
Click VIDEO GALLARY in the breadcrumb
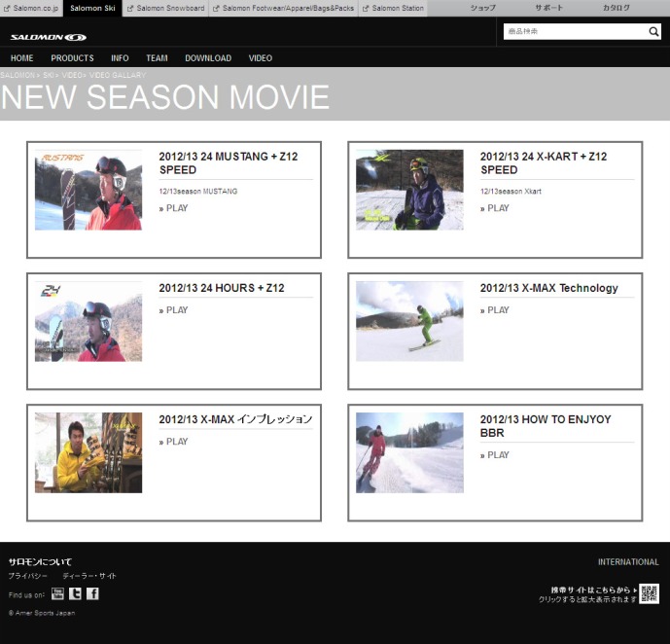click(x=118, y=75)
